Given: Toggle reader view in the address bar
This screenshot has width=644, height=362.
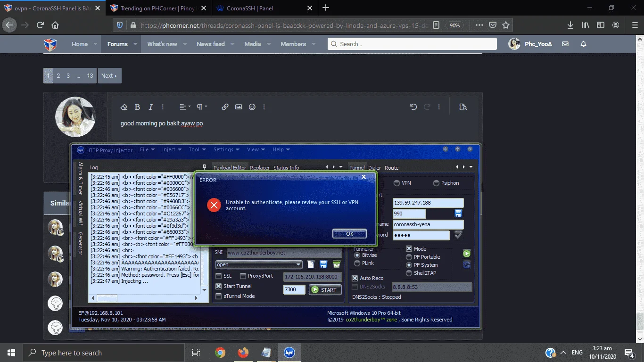Looking at the screenshot, I should (x=436, y=25).
